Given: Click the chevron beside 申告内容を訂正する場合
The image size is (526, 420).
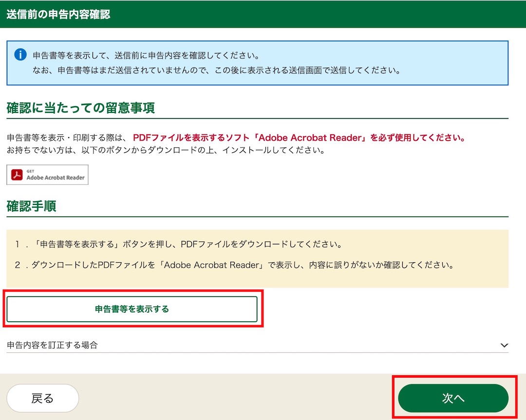Looking at the screenshot, I should click(504, 345).
